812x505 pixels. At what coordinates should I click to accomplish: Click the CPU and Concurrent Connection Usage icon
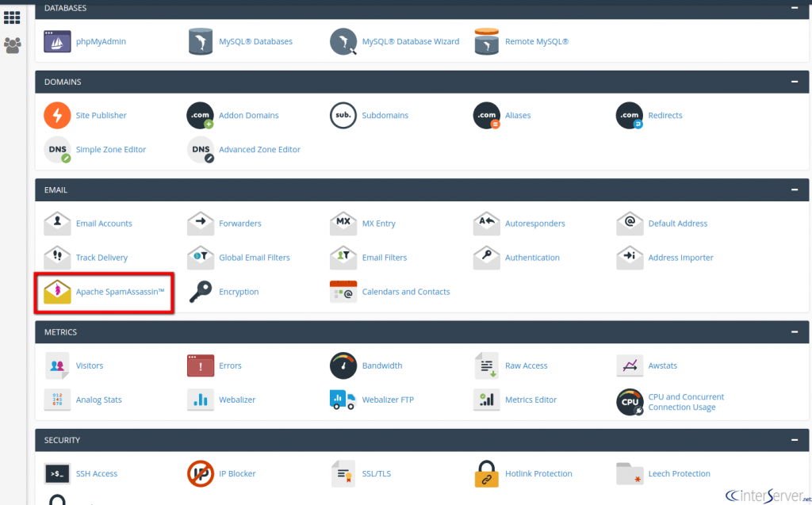[630, 401]
